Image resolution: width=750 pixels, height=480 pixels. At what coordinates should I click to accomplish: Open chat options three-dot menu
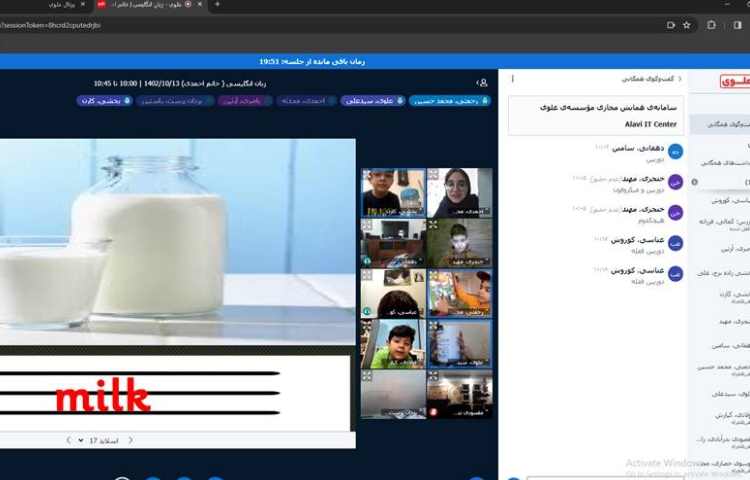[513, 78]
